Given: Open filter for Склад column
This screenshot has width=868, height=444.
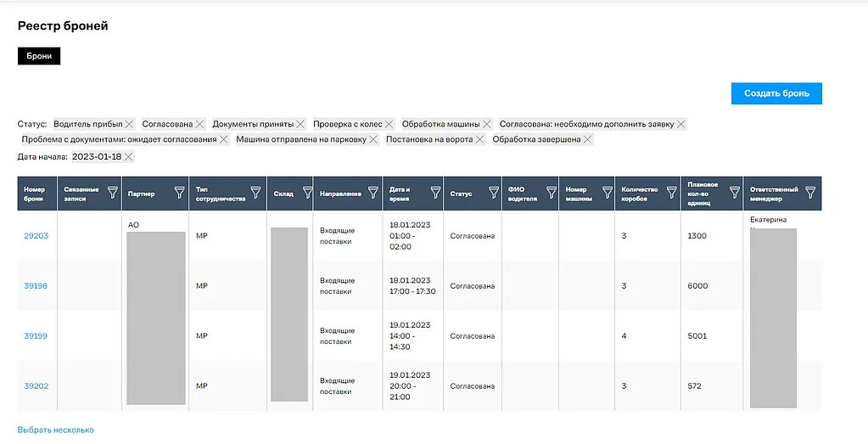Looking at the screenshot, I should (303, 194).
